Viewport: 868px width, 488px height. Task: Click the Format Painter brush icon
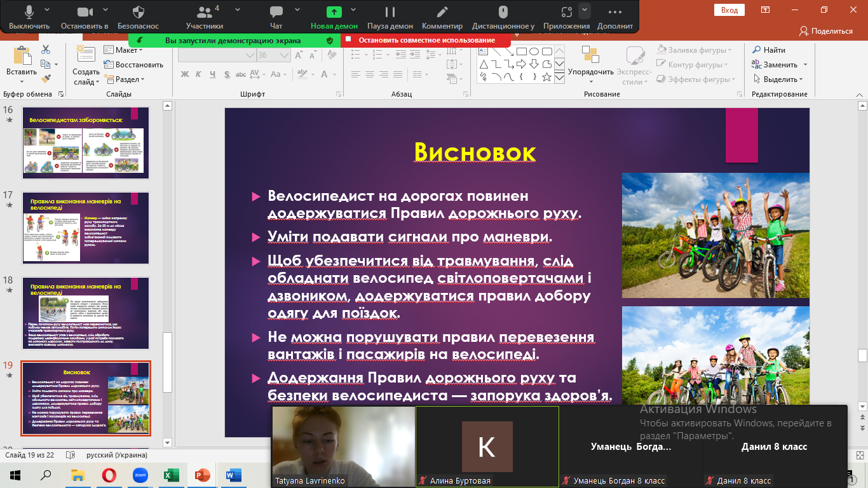tap(46, 79)
